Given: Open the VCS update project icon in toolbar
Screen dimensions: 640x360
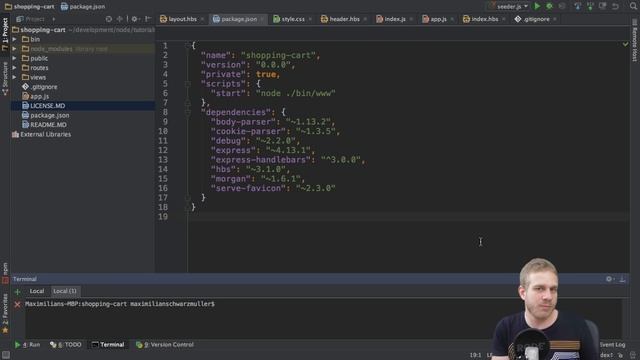Looking at the screenshot, I should tap(578, 6).
